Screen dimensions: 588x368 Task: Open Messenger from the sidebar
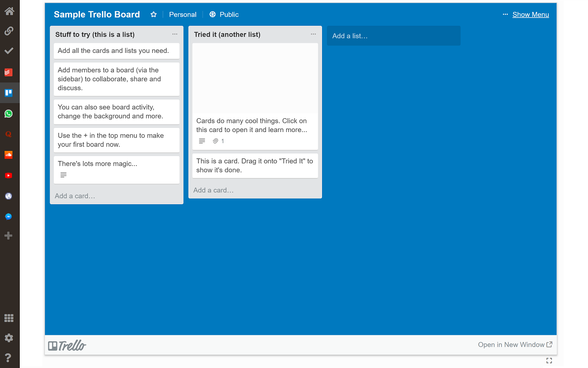(x=8, y=217)
